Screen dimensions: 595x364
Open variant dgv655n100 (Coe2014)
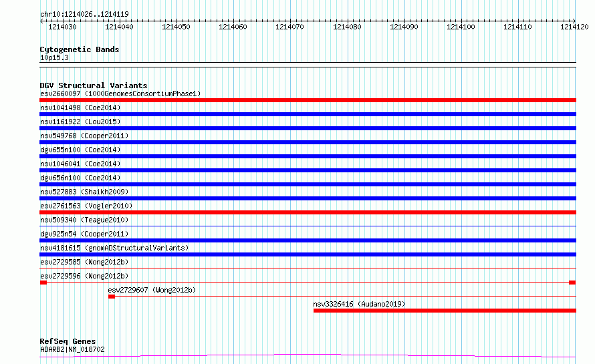coord(80,150)
